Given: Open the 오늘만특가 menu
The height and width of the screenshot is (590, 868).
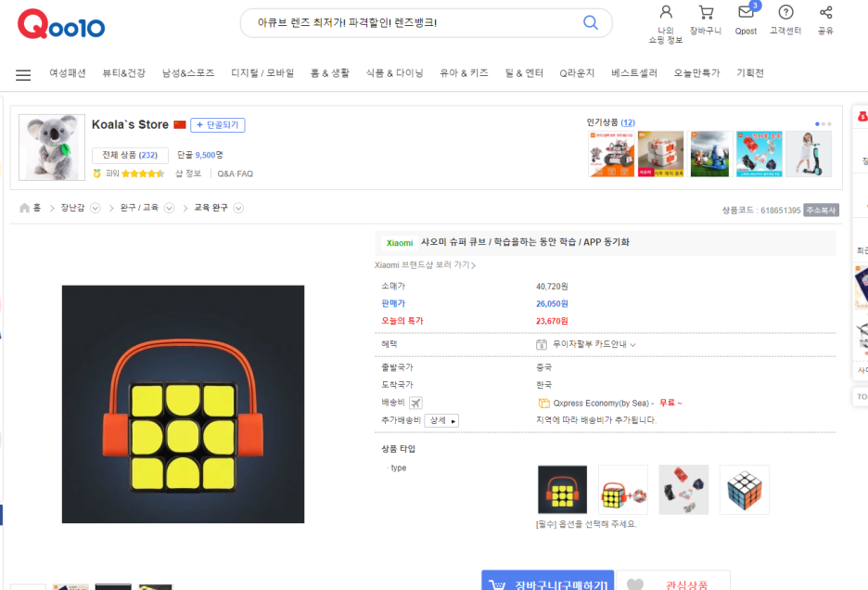Looking at the screenshot, I should pyautogui.click(x=697, y=73).
